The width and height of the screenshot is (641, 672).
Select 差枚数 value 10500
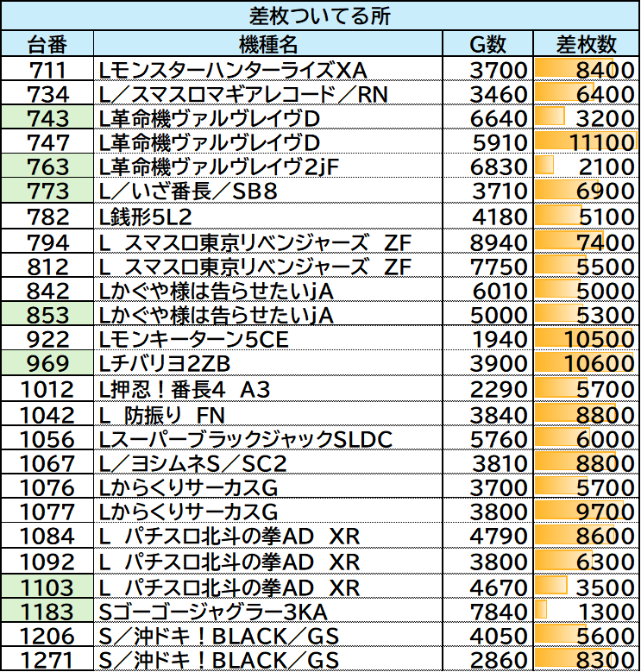pos(586,338)
